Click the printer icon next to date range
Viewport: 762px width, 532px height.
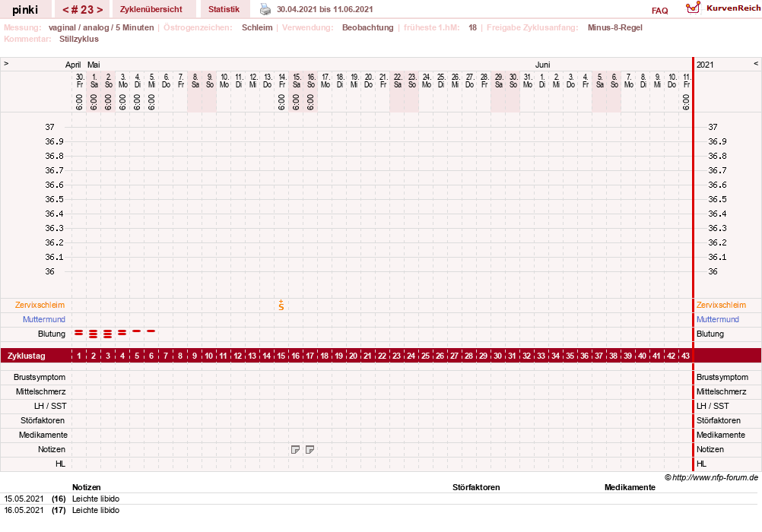click(265, 9)
